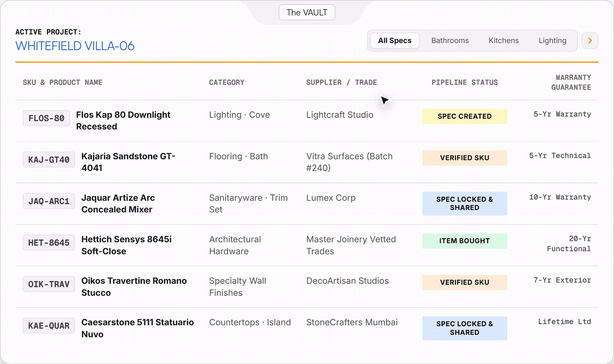Viewport: 614px width, 364px height.
Task: Click the 5-Yr Warranty value
Action: click(x=562, y=114)
